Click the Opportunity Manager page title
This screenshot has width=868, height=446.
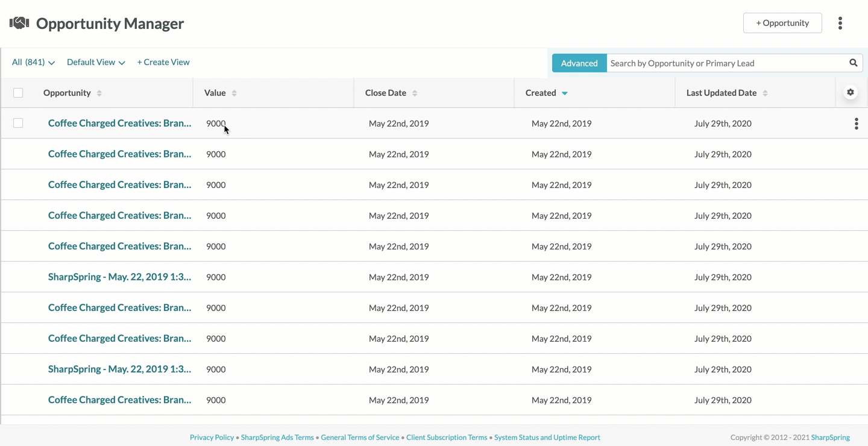(110, 24)
